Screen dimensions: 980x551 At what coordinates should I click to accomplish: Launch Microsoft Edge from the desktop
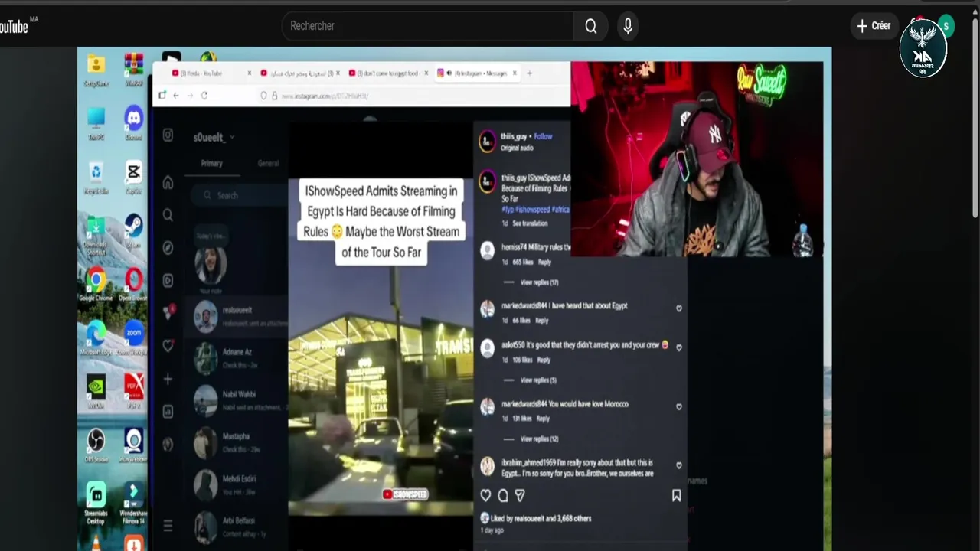(x=96, y=337)
